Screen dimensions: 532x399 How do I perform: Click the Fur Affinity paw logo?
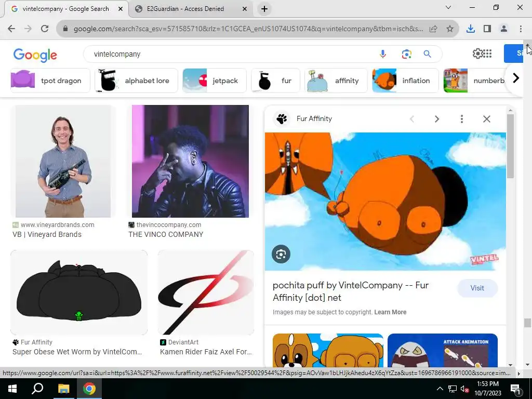click(282, 119)
